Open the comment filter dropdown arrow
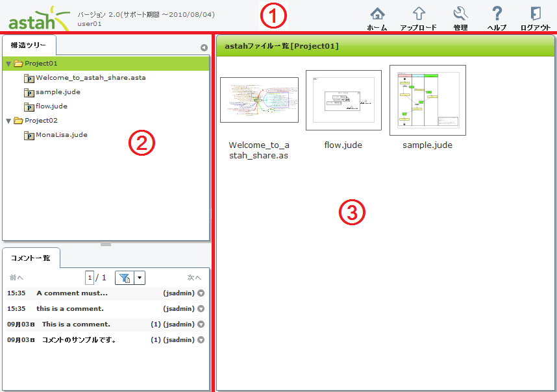This screenshot has width=557, height=392. 140,278
